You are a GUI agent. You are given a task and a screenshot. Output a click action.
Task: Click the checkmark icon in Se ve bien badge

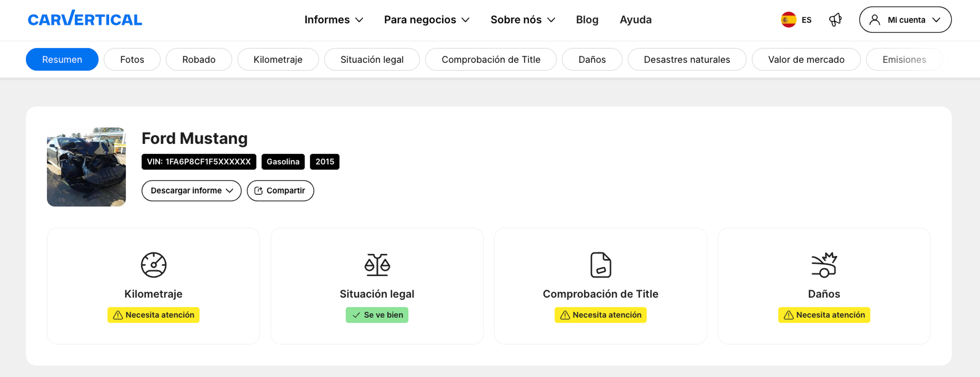click(356, 315)
